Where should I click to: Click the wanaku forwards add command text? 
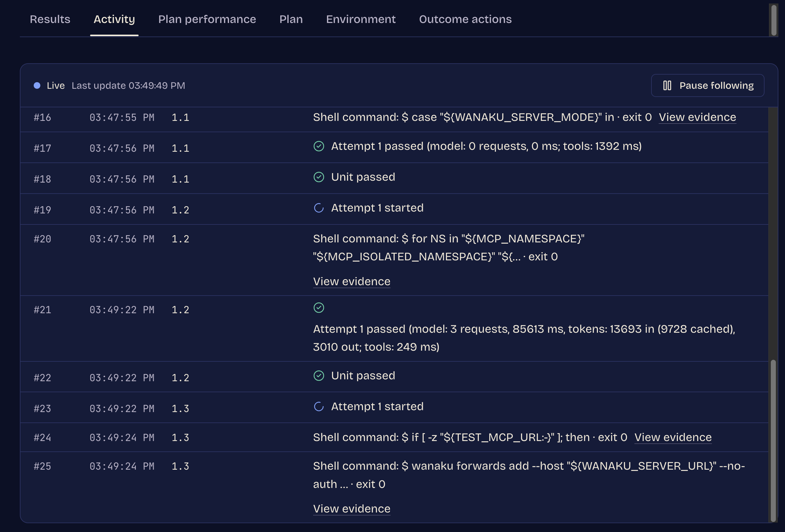[x=529, y=475]
